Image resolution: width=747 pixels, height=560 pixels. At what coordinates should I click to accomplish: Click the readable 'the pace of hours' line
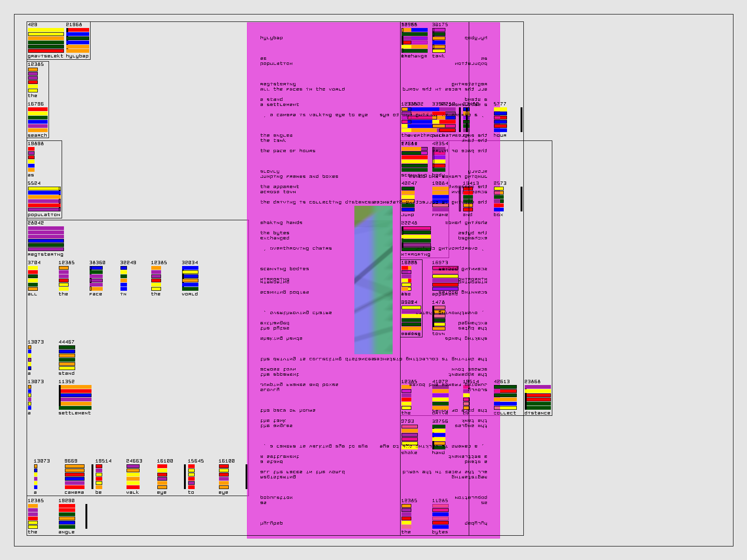click(x=288, y=151)
